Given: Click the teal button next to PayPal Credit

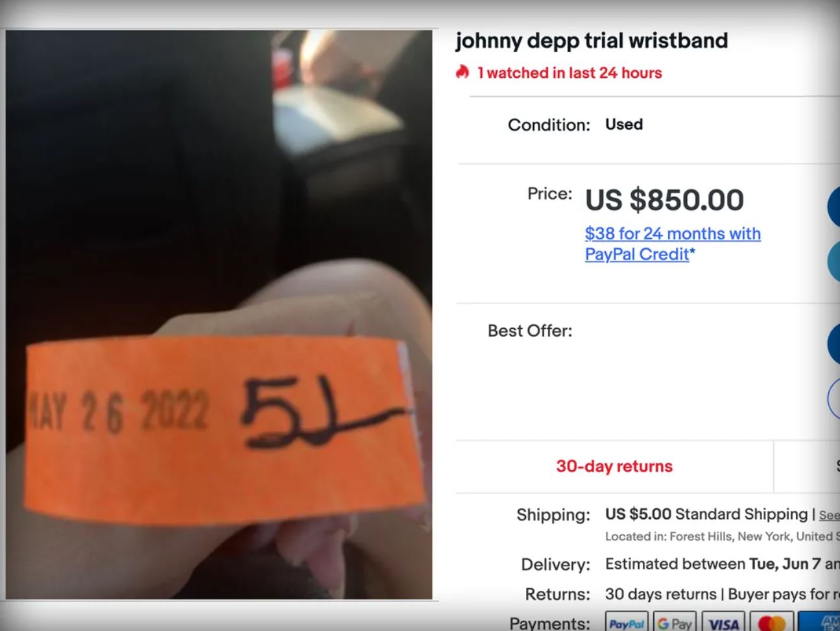Looking at the screenshot, I should (x=834, y=261).
